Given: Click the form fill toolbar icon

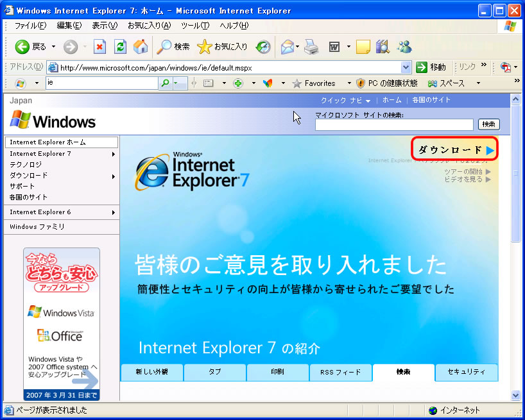Looking at the screenshot, I should [209, 83].
